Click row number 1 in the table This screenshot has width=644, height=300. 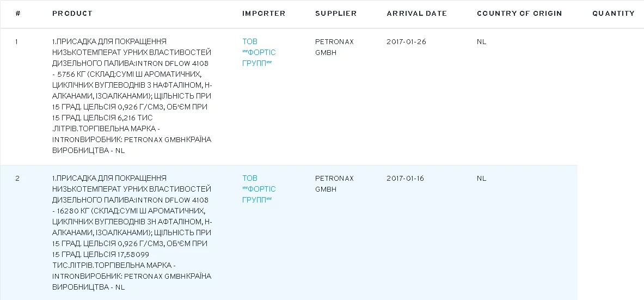point(17,42)
